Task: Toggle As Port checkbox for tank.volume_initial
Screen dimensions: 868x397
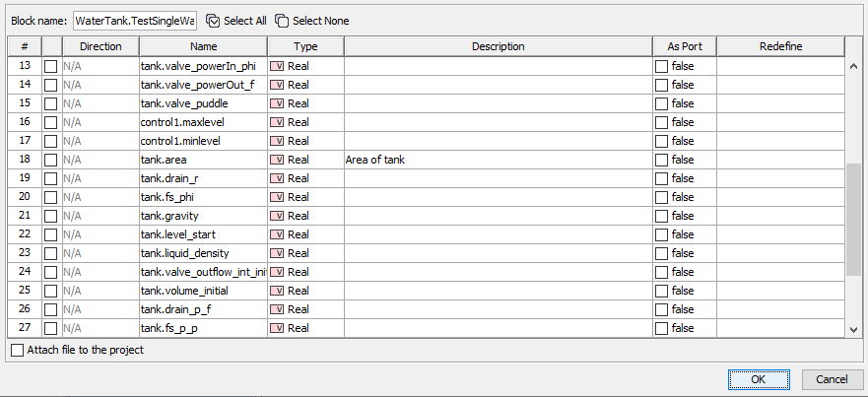Action: coord(661,291)
